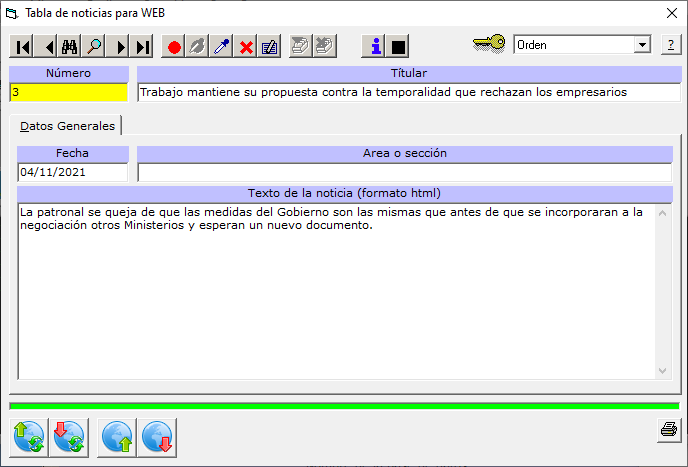Click the black square stop button
The height and width of the screenshot is (467, 688).
398,47
